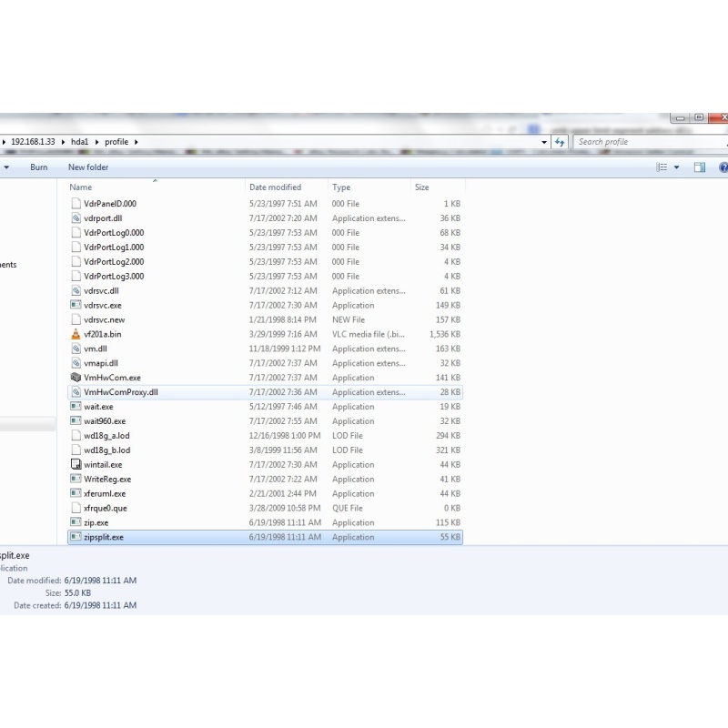Expand the address bar history dropdown
Viewport: 728px width, 728px height.
click(x=544, y=142)
